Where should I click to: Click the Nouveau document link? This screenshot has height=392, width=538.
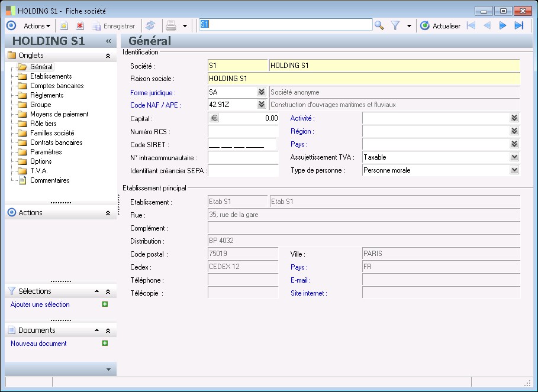38,344
